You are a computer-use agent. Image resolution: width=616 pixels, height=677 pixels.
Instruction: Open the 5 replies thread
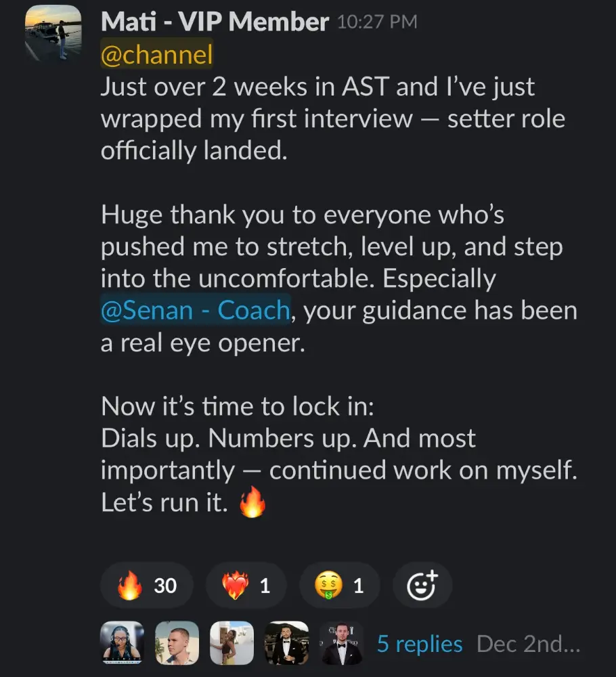tap(420, 645)
